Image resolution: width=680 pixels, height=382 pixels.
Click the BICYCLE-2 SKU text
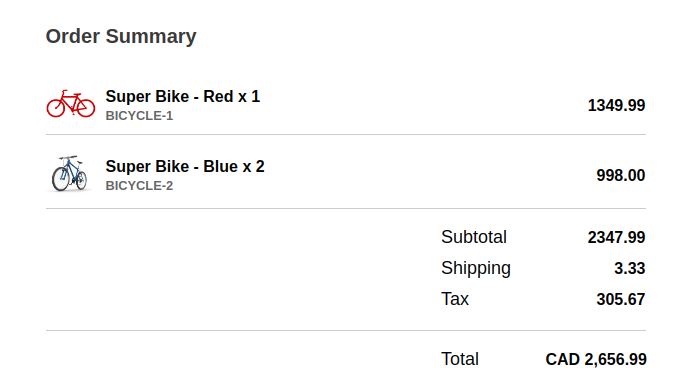tap(139, 186)
